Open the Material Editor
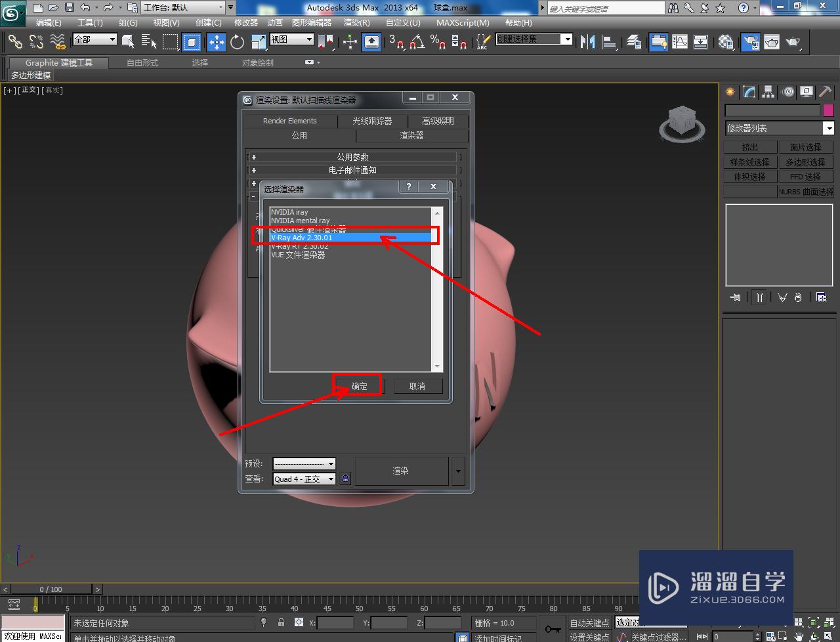The height and width of the screenshot is (642, 840). 726,42
